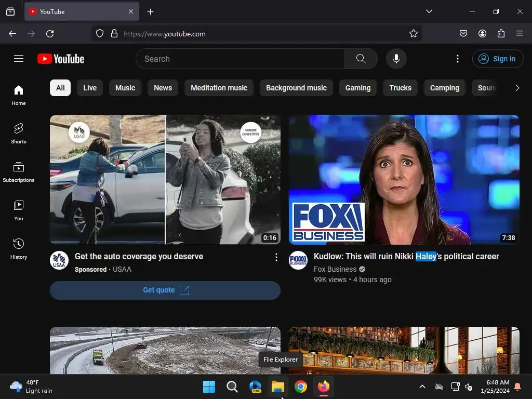This screenshot has height=399, width=532.
Task: Show more filter chips with right arrow
Action: pos(517,88)
